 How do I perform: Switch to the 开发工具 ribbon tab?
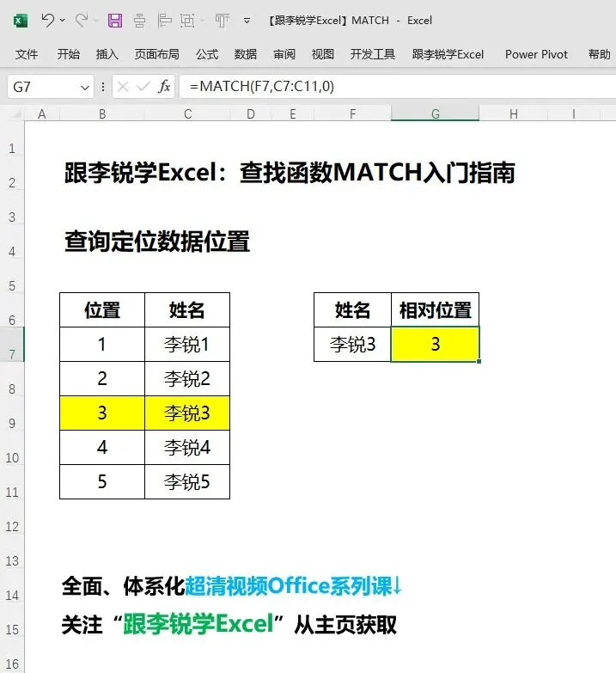coord(372,54)
